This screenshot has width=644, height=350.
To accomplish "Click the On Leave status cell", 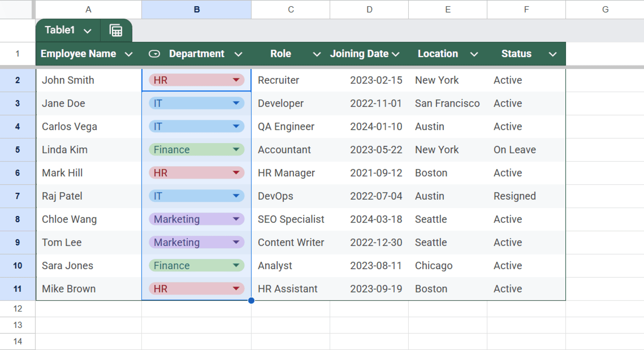I will [514, 149].
